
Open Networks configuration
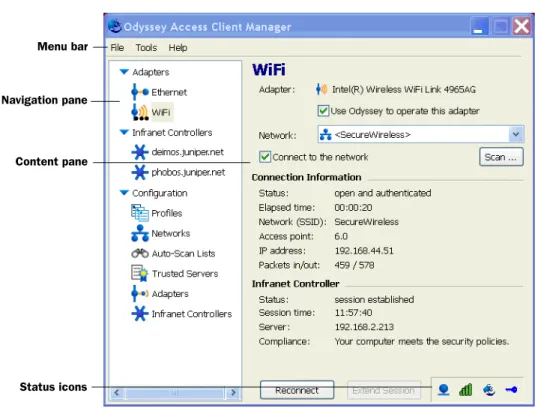click(x=171, y=233)
